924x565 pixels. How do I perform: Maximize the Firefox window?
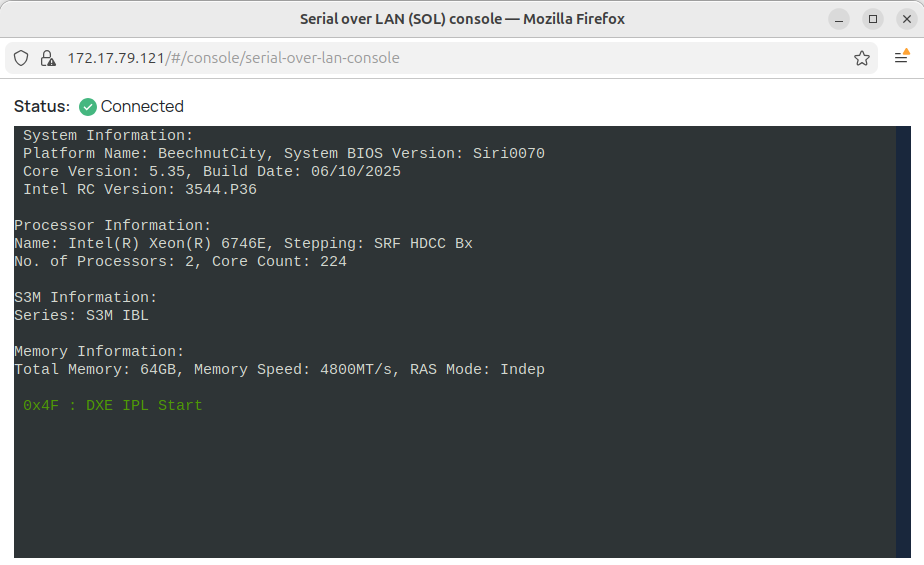tap(873, 19)
